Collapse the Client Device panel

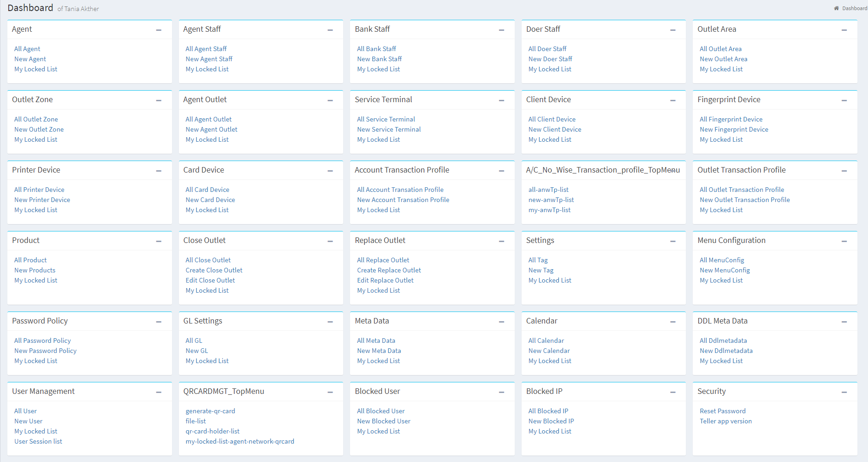point(673,100)
